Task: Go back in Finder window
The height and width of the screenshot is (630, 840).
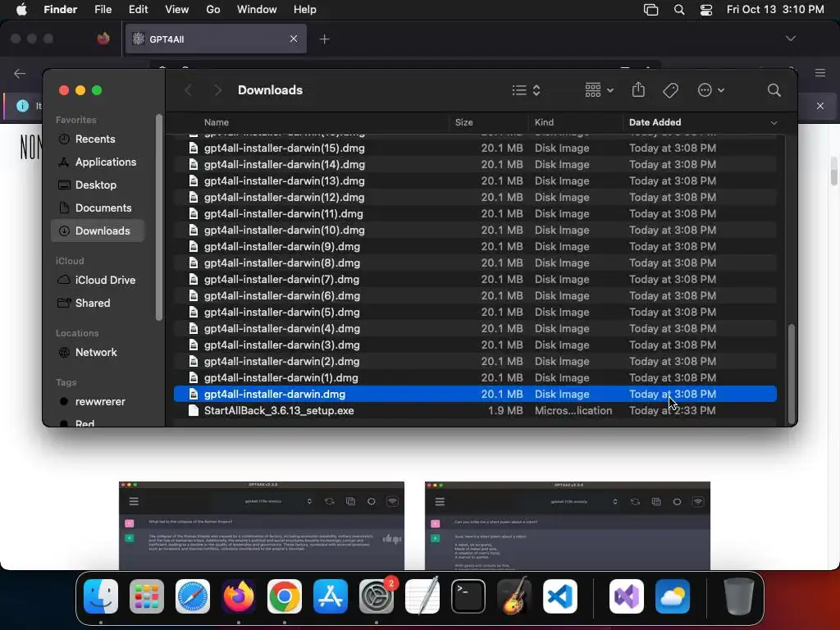Action: tap(188, 90)
